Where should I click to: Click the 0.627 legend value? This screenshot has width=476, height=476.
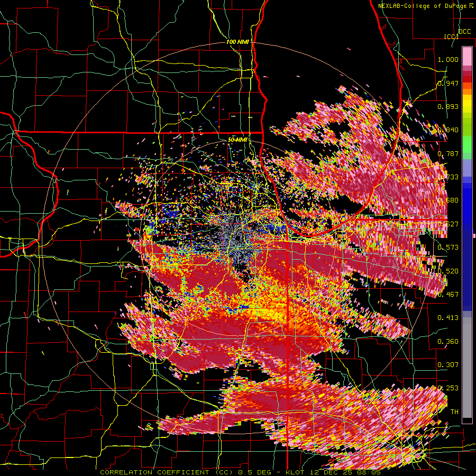pos(448,224)
